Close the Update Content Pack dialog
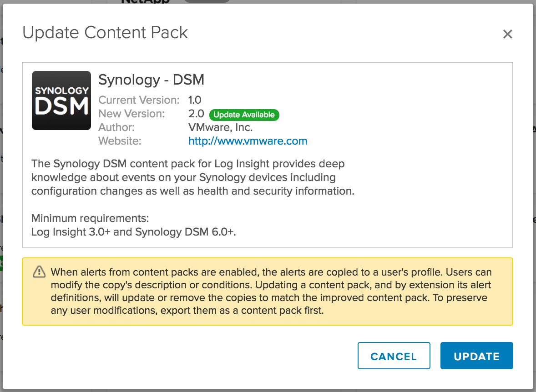This screenshot has height=392, width=536. pyautogui.click(x=507, y=34)
